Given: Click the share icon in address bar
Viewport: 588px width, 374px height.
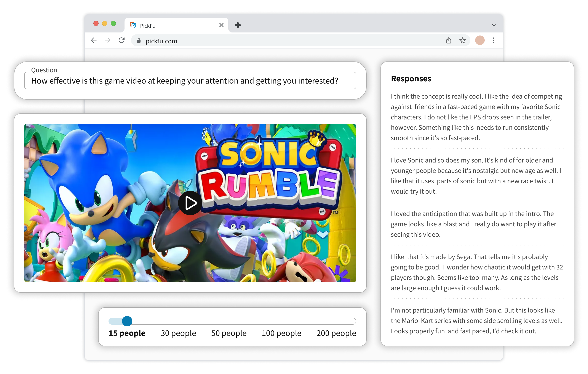Looking at the screenshot, I should (x=449, y=40).
